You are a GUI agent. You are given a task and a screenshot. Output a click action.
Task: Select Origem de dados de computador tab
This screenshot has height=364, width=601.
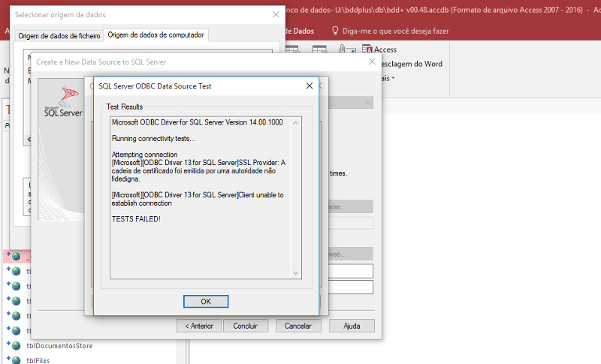click(156, 35)
